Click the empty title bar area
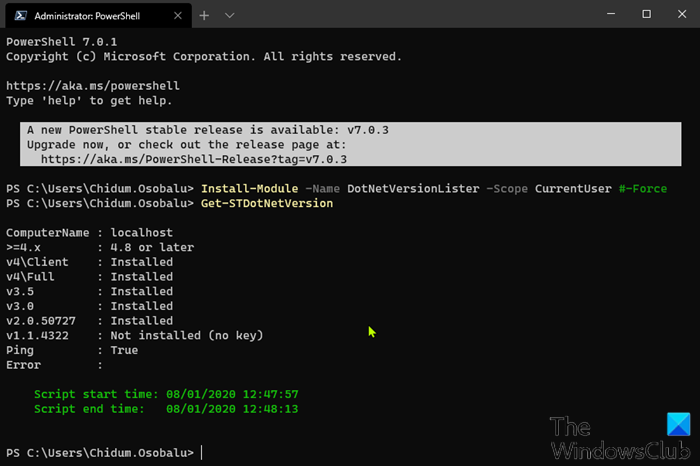 [420, 16]
